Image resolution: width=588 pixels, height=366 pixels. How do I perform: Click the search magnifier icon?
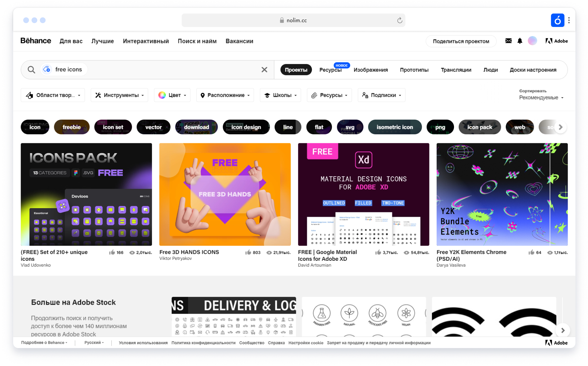coord(31,70)
